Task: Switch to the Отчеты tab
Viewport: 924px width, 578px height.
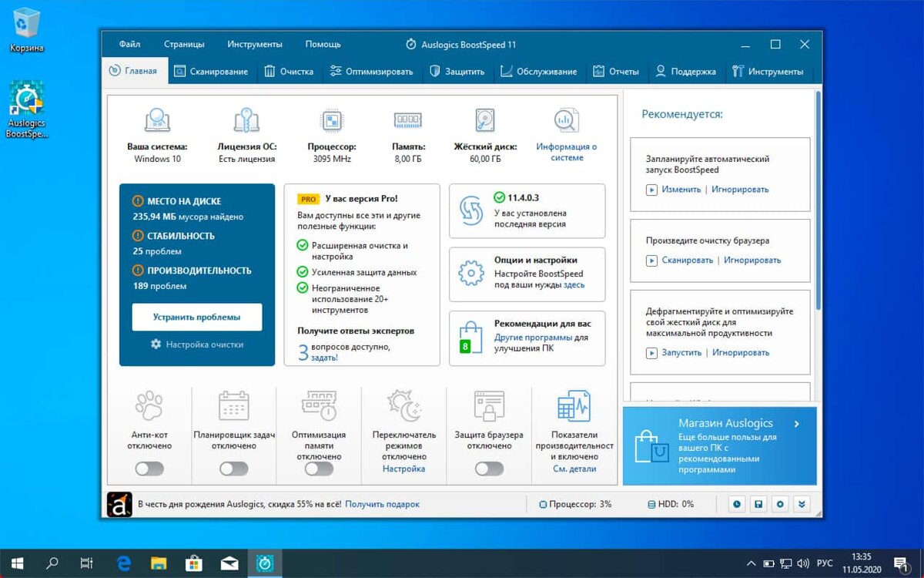Action: click(x=616, y=72)
